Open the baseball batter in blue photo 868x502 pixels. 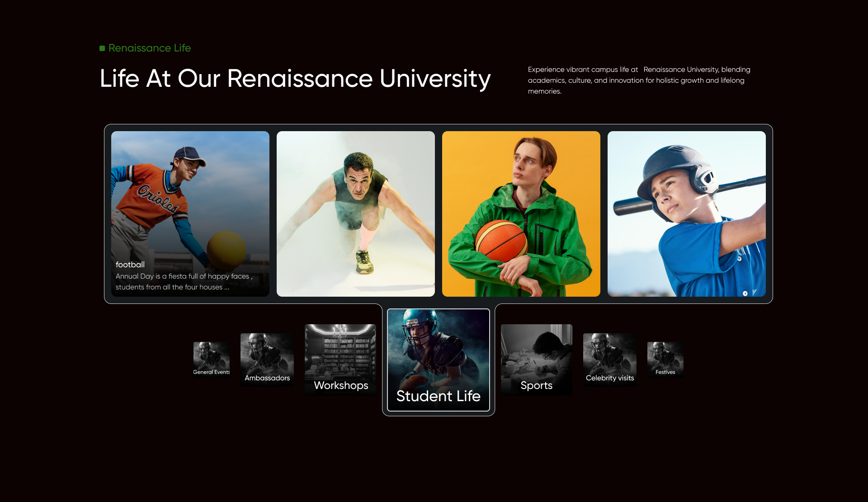(686, 226)
